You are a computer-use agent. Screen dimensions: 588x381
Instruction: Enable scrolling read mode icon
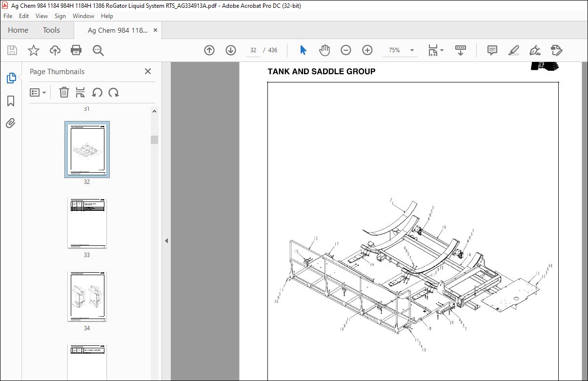(460, 50)
